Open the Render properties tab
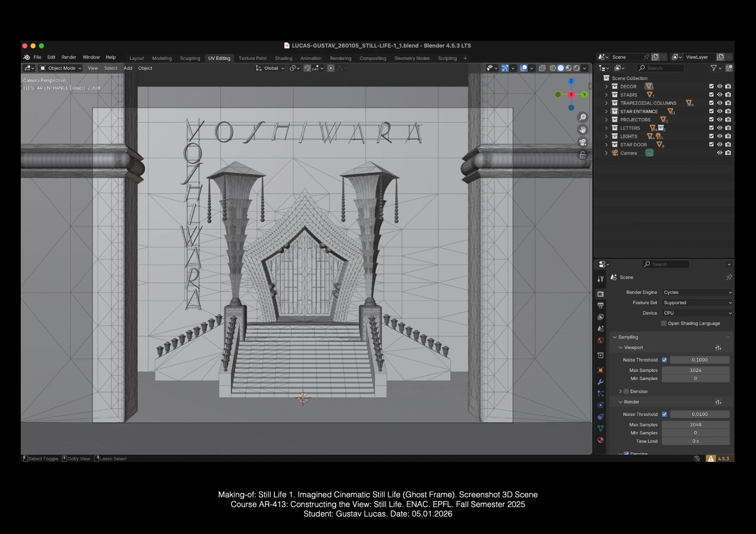Viewport: 756px width, 534px height. [x=601, y=294]
